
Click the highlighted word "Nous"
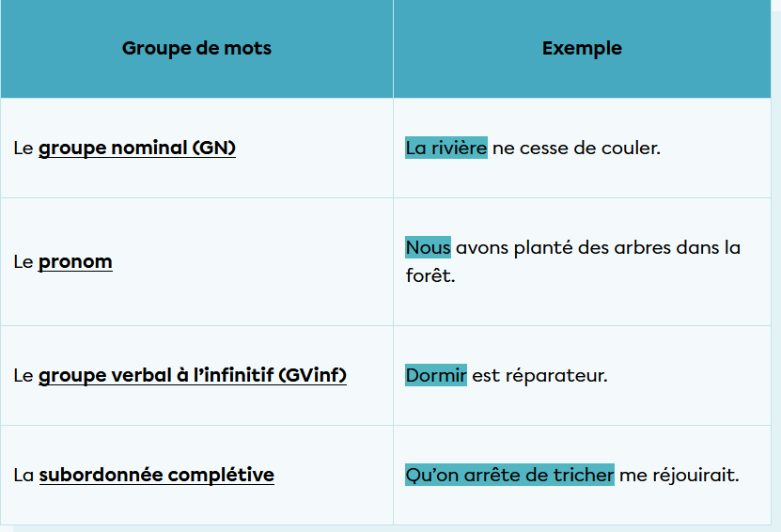coord(428,248)
